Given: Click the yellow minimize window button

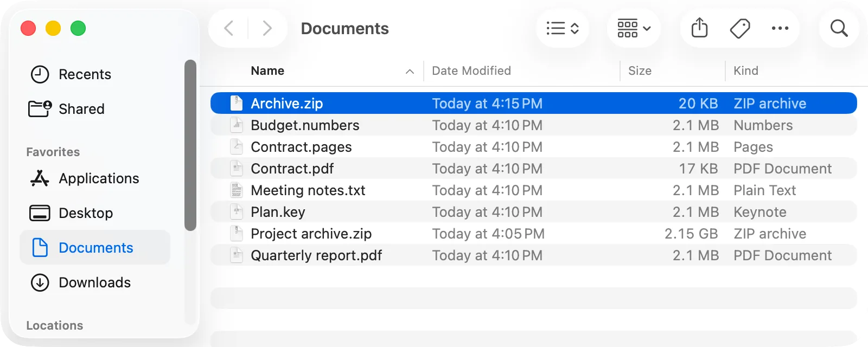Looking at the screenshot, I should [53, 28].
